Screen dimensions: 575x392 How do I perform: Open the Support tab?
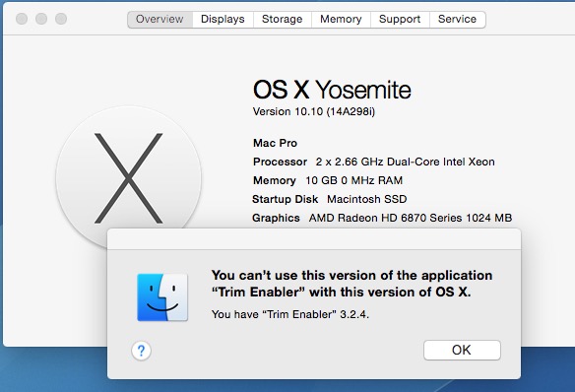[400, 19]
